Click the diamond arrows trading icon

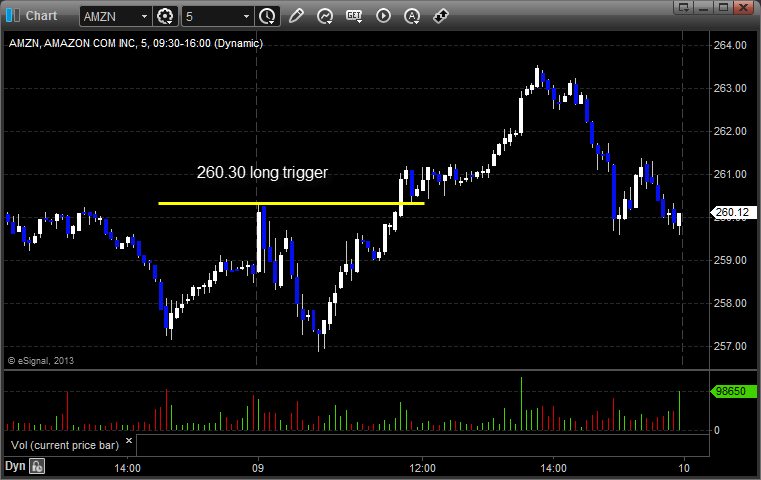pos(441,16)
